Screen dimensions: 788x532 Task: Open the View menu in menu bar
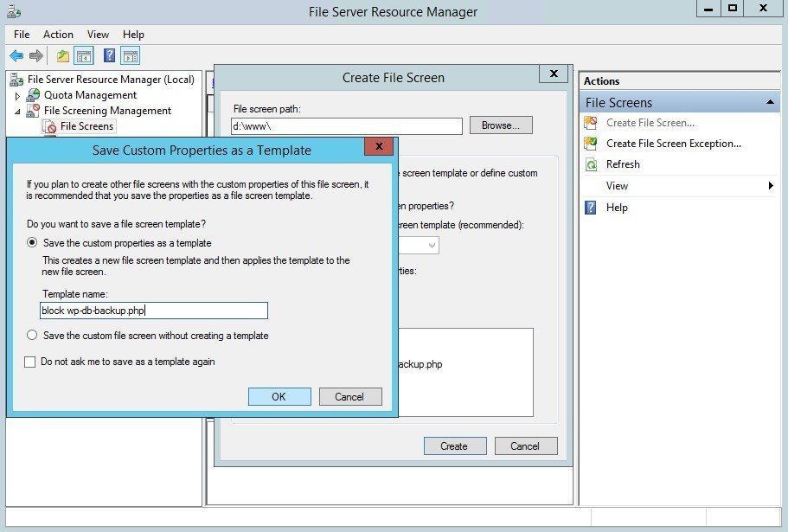(98, 35)
